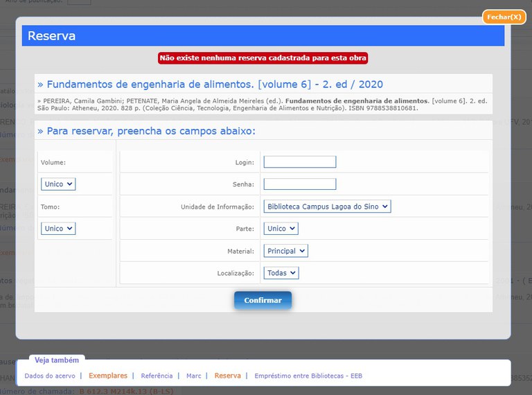Open the Localização dropdown showing Todas
The image size is (532, 395).
coord(281,273)
